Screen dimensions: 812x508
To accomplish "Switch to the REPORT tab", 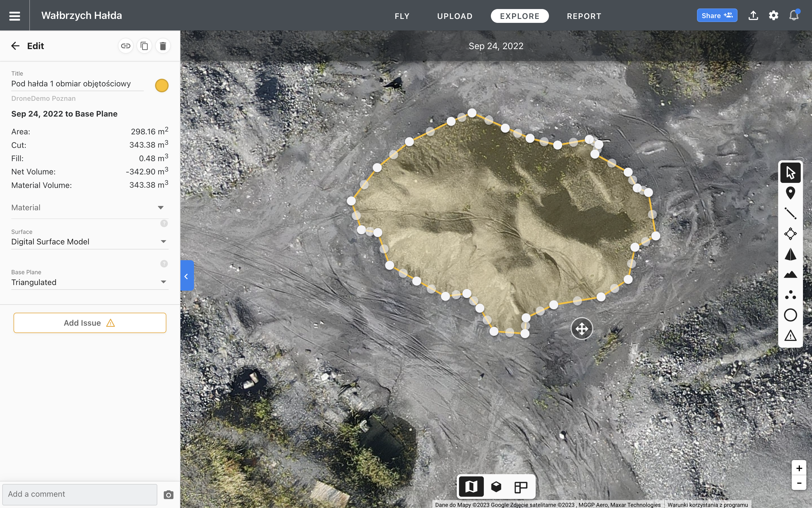I will [584, 16].
